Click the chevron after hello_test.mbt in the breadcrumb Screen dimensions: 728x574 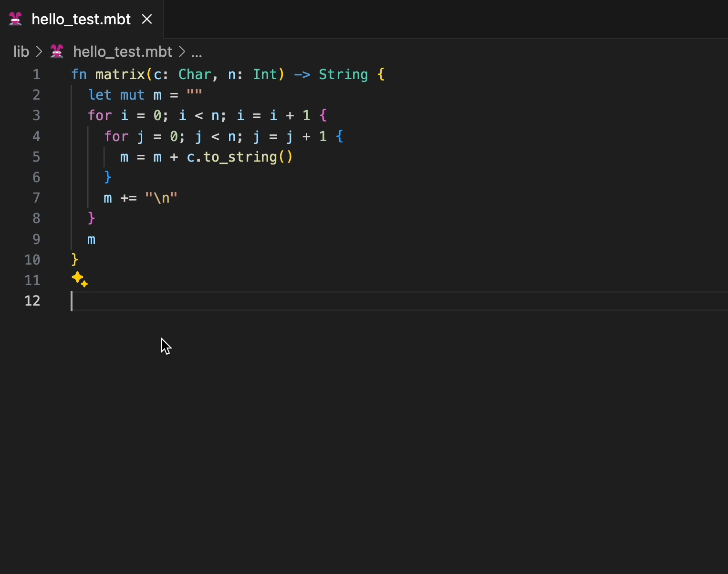(x=182, y=51)
